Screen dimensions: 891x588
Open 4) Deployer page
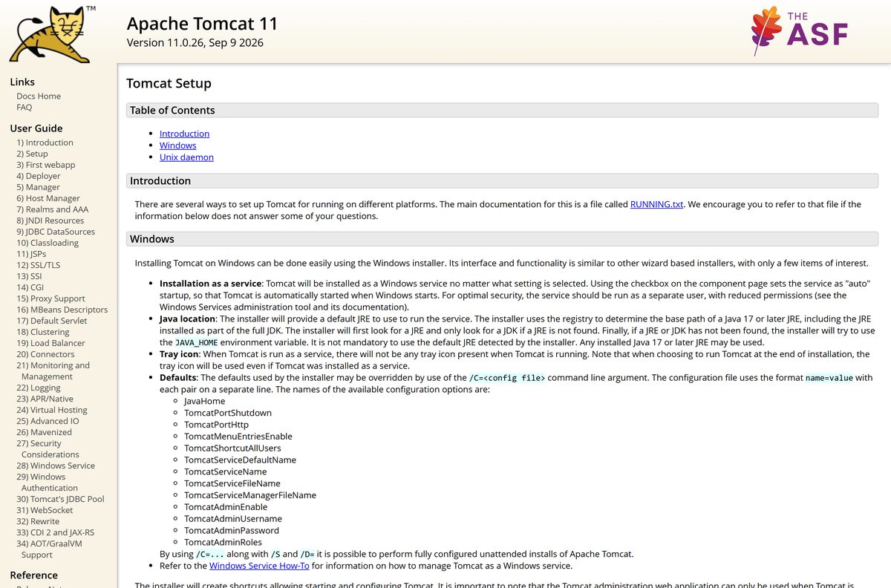pyautogui.click(x=39, y=176)
